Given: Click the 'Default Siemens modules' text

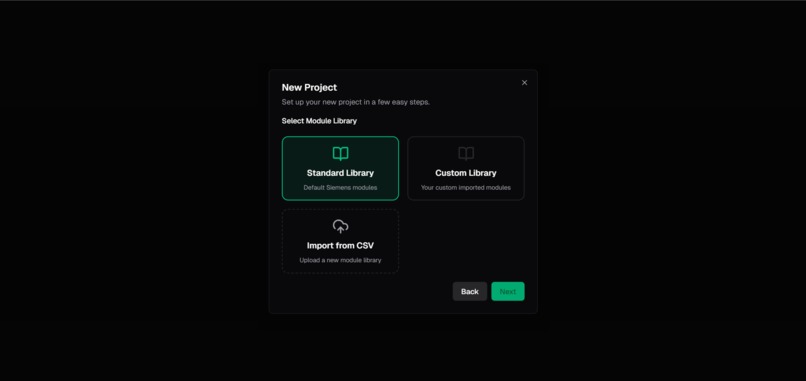Looking at the screenshot, I should click(340, 188).
